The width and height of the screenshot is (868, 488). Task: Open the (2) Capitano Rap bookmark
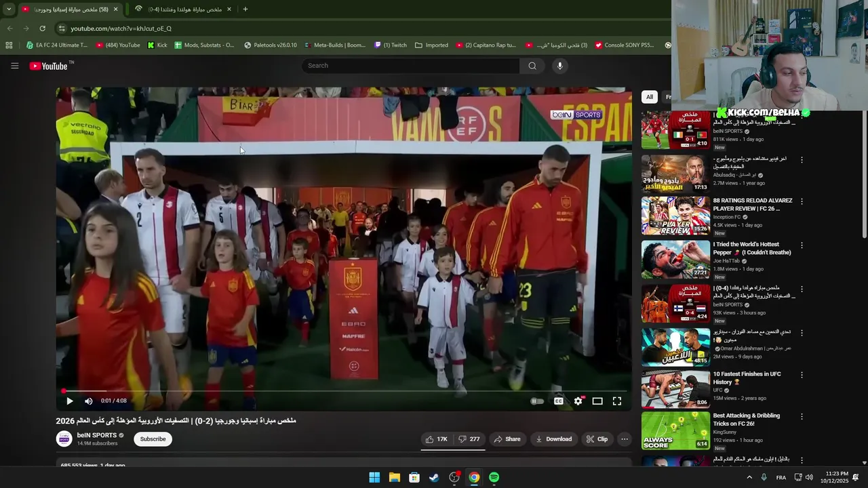[x=486, y=45]
